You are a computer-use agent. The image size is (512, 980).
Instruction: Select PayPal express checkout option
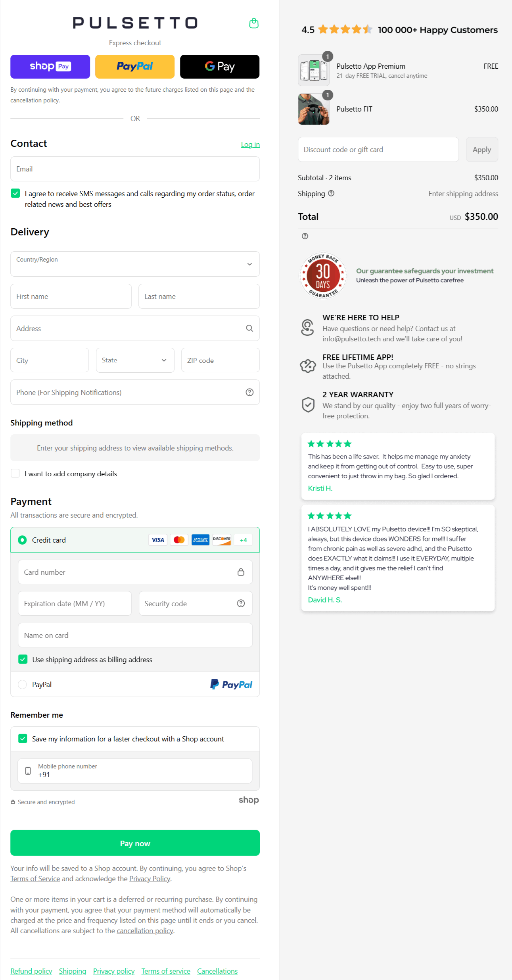(135, 66)
